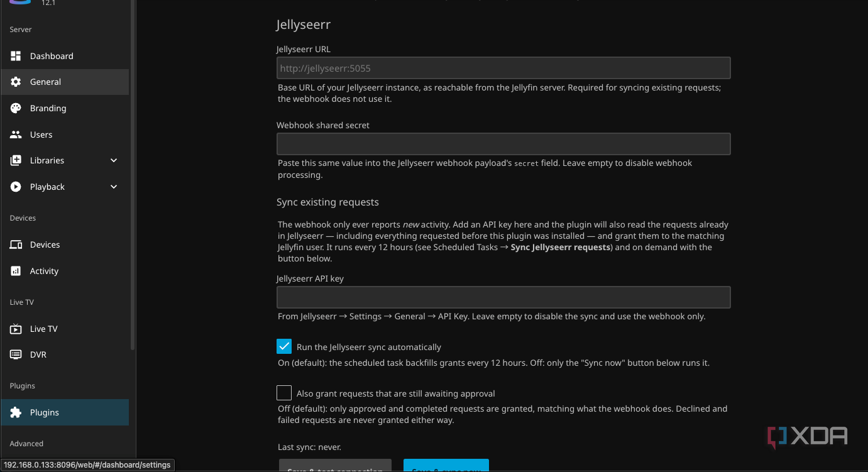Open the Devices monitor icon
Viewport: 868px width, 472px height.
[x=16, y=244]
